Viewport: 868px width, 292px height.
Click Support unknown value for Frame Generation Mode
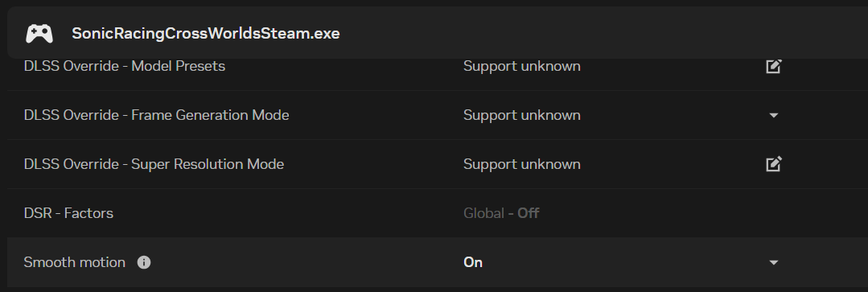[522, 115]
